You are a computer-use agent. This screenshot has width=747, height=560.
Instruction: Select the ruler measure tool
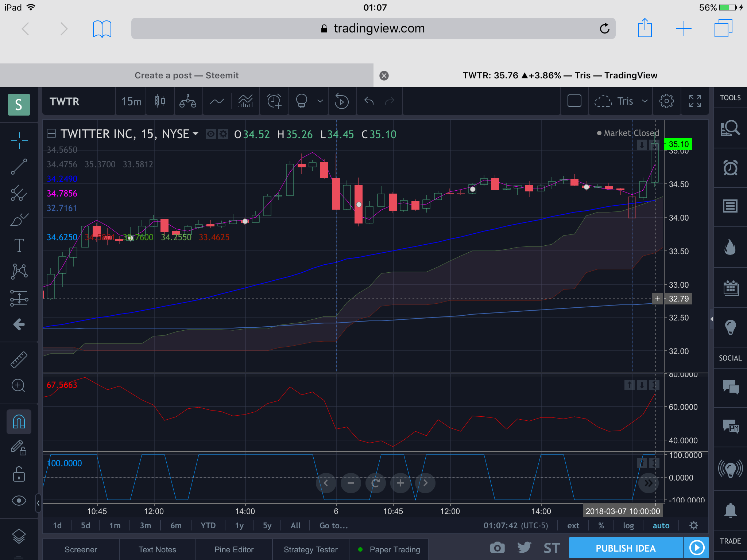pyautogui.click(x=19, y=359)
